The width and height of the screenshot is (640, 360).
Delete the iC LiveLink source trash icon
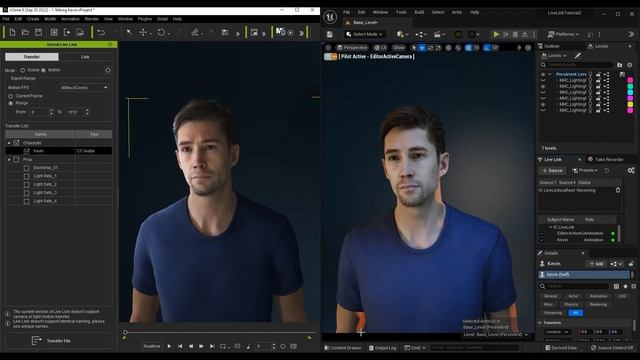(x=618, y=190)
